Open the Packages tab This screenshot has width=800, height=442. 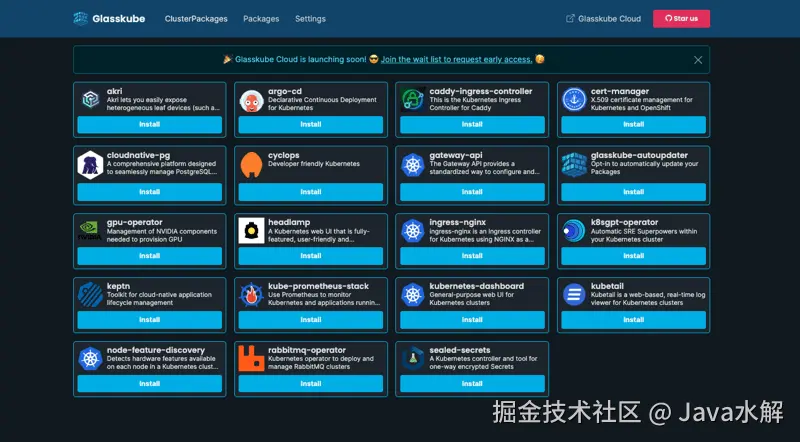click(261, 19)
